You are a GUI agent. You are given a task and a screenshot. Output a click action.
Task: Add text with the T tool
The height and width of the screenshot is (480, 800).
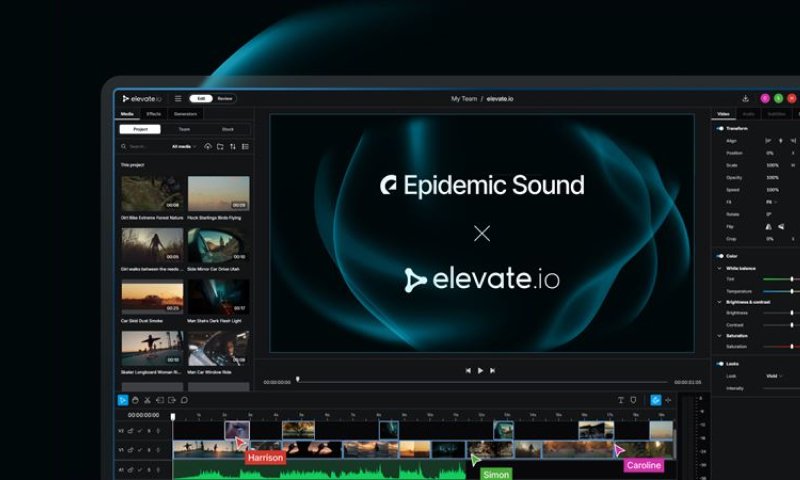pos(621,400)
